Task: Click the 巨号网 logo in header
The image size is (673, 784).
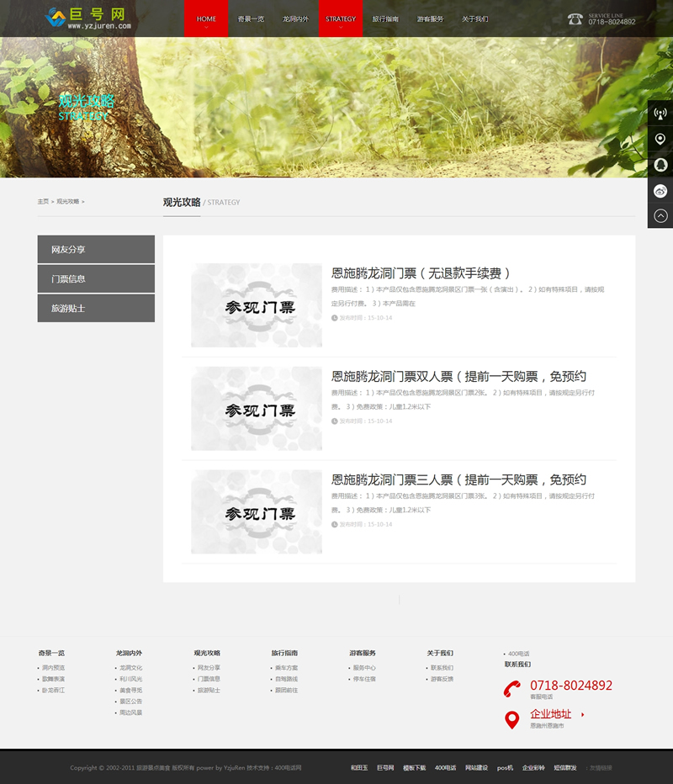Action: point(88,18)
